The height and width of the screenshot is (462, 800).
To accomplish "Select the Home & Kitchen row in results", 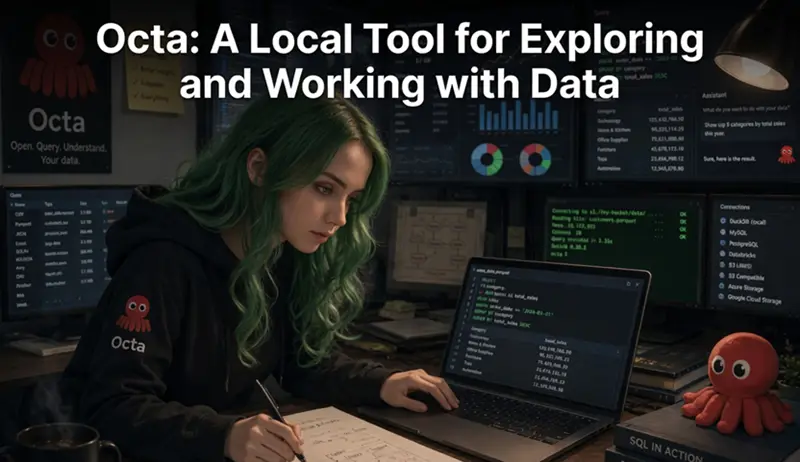I will (640, 130).
